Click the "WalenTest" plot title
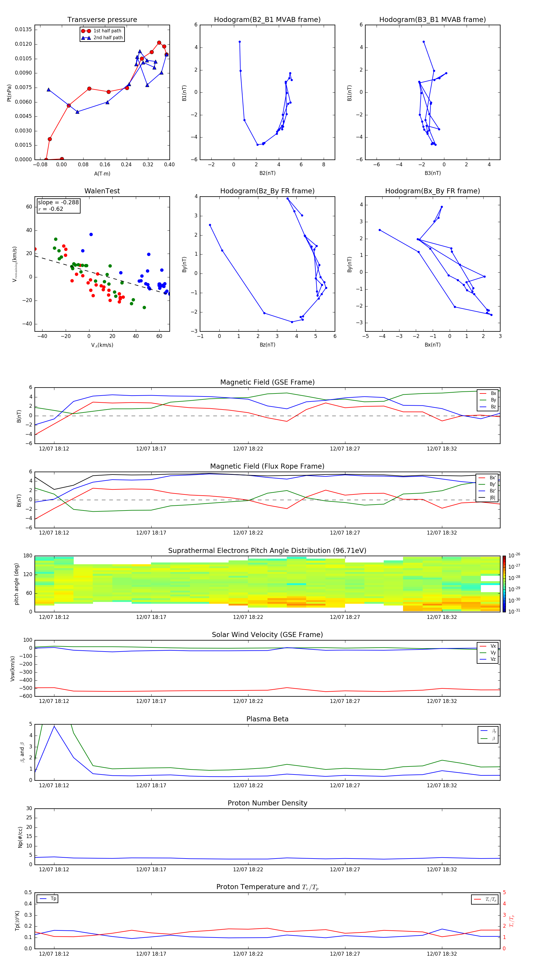The height and width of the screenshot is (980, 535). tap(102, 191)
